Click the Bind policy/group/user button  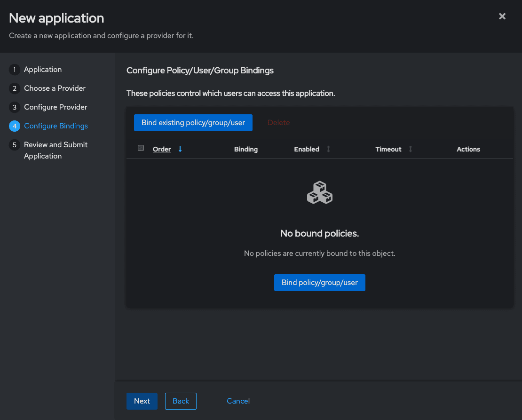[320, 282]
